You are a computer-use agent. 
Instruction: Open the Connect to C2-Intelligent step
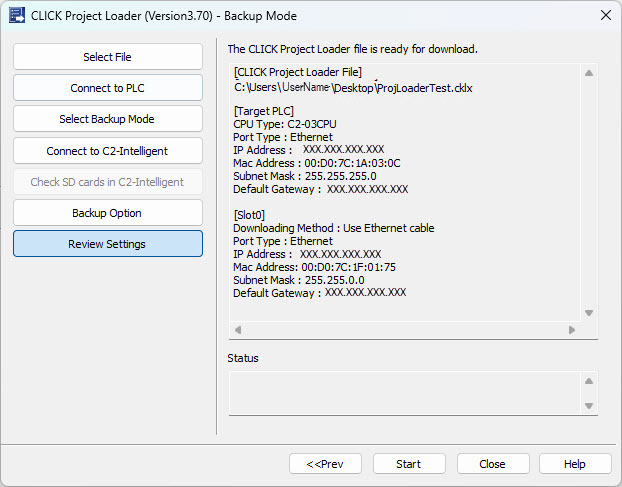pyautogui.click(x=108, y=151)
